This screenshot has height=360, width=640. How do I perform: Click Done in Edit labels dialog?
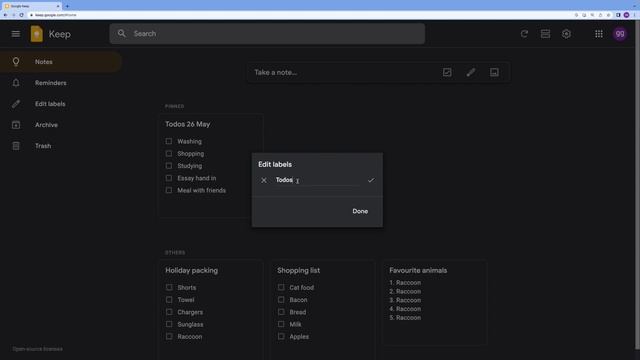pos(360,211)
